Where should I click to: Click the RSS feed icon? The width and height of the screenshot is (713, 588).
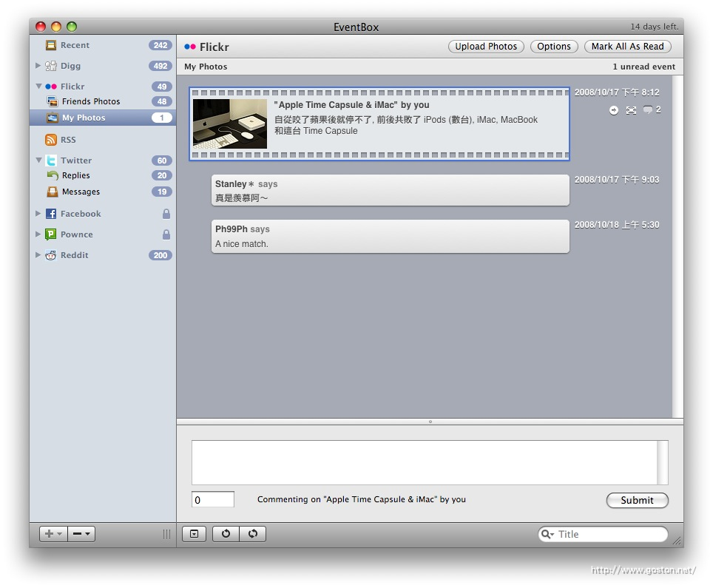51,140
